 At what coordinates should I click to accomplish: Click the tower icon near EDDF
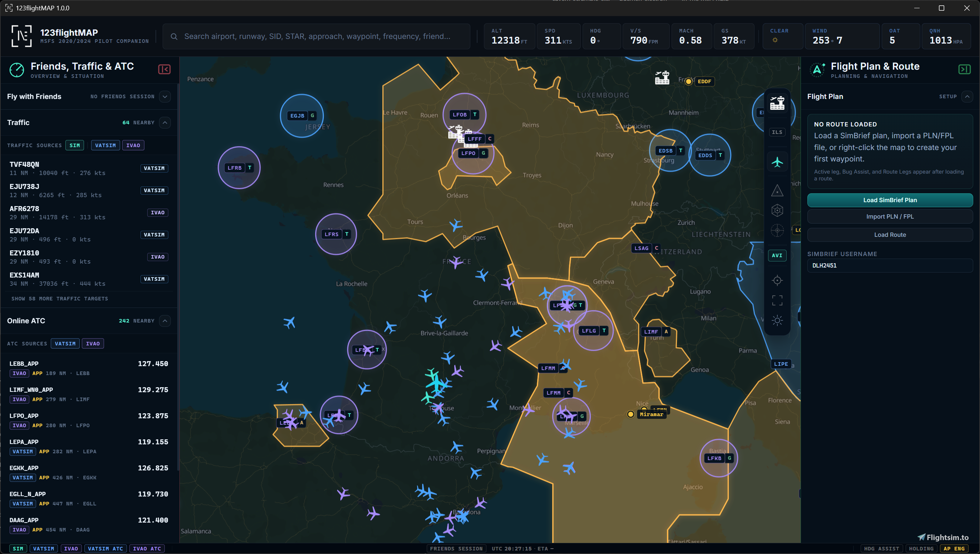tap(662, 78)
